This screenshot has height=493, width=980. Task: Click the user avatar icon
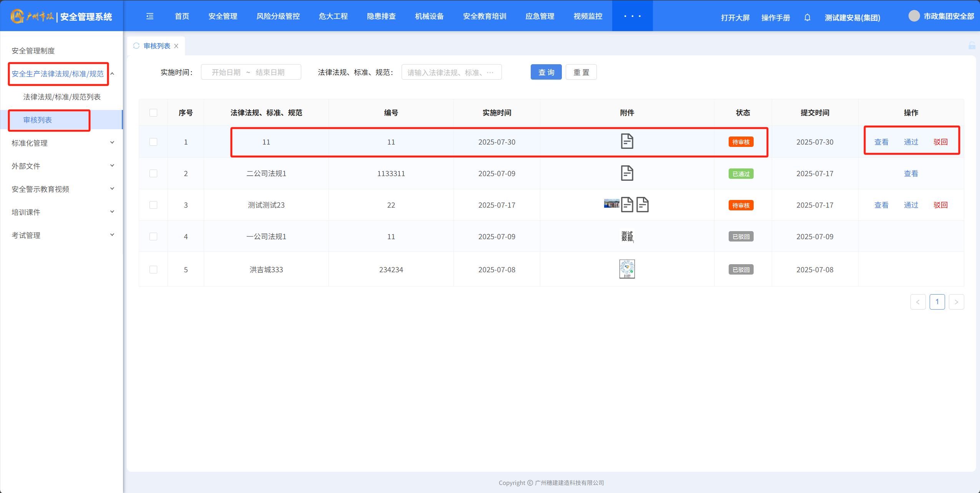(x=914, y=16)
